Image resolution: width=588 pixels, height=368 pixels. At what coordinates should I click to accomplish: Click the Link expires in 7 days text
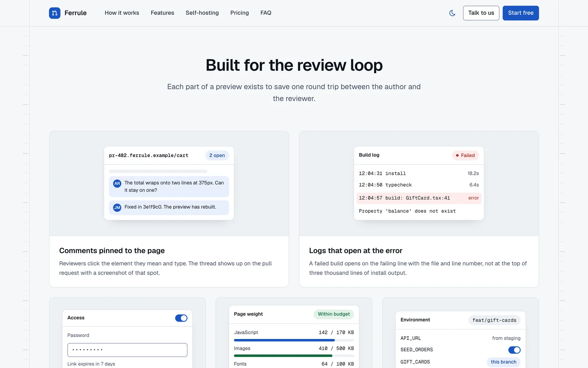(x=91, y=364)
